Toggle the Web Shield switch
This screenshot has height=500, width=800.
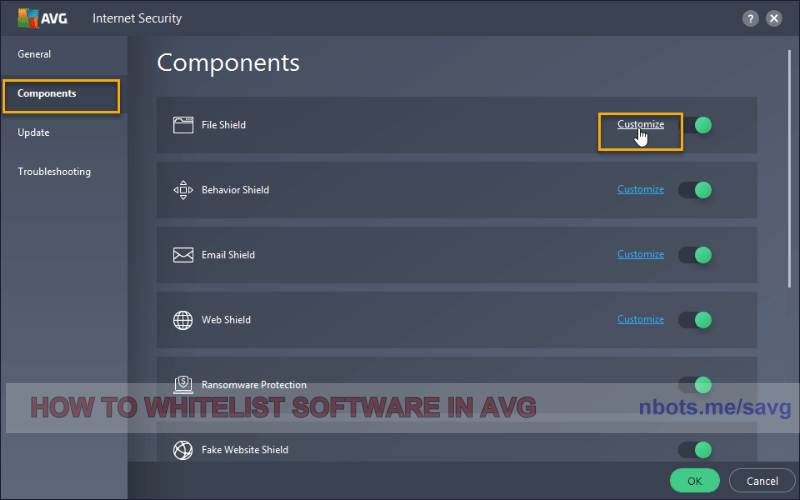point(695,320)
